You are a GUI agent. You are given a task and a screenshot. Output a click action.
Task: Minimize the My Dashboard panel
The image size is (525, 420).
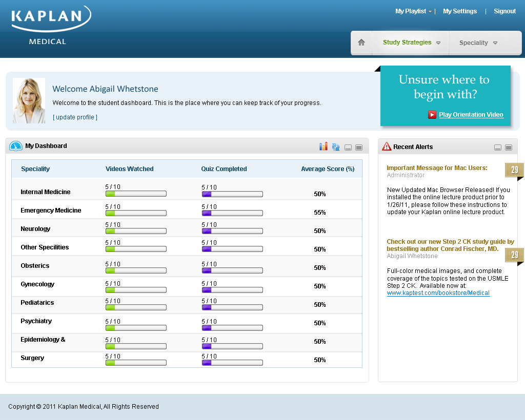click(x=348, y=148)
